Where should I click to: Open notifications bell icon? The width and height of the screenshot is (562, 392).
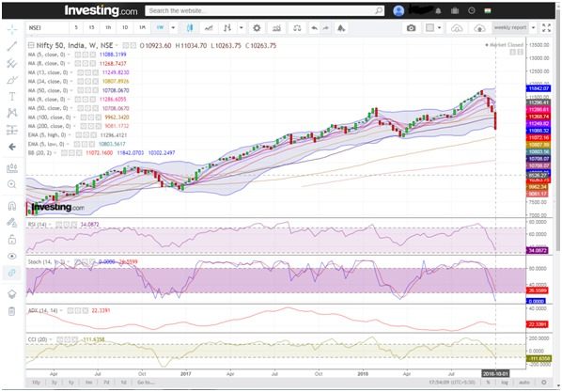pos(438,11)
